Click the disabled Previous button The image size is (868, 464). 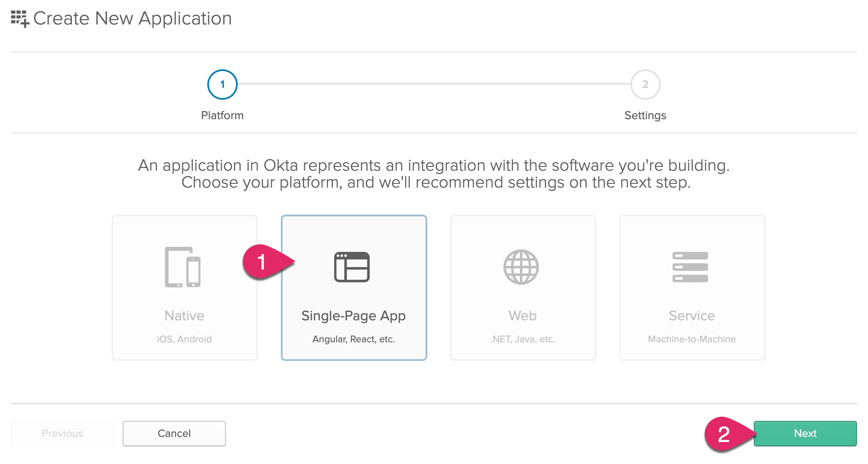(x=63, y=434)
